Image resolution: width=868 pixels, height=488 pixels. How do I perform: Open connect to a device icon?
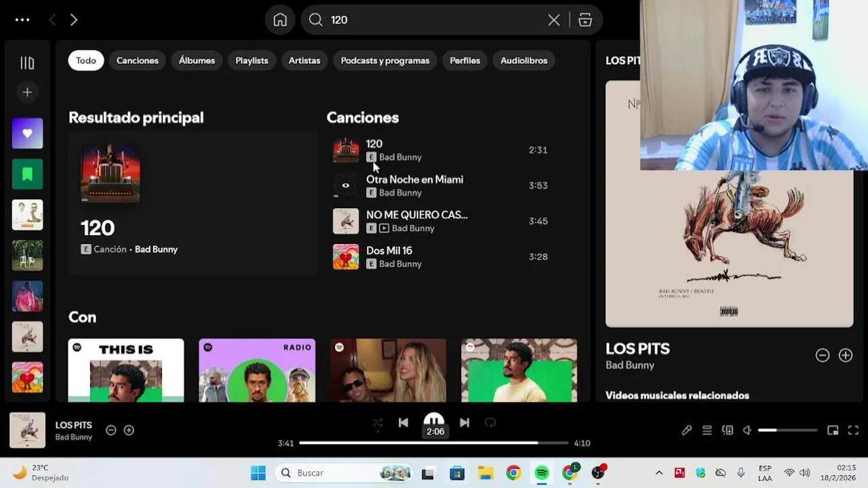728,430
